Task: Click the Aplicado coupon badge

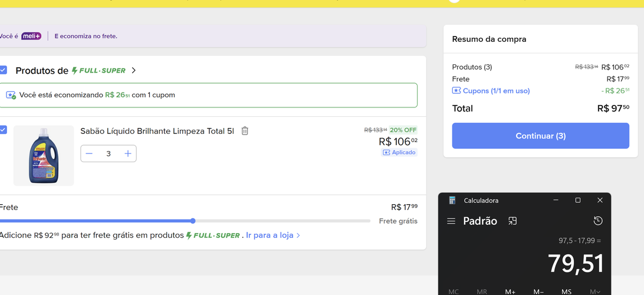Action: click(x=399, y=152)
